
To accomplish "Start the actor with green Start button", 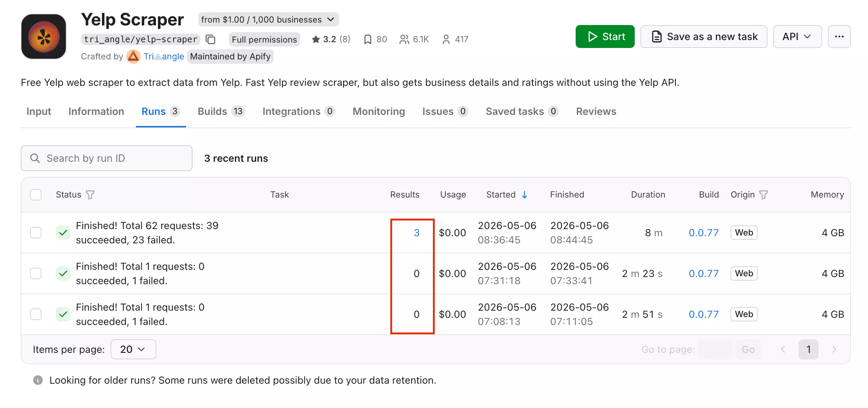I will pos(605,37).
